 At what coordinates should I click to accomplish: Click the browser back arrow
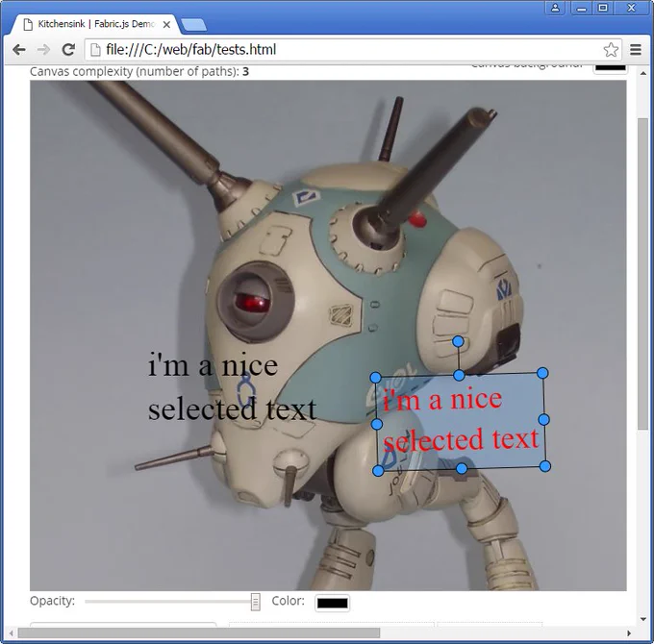(19, 50)
